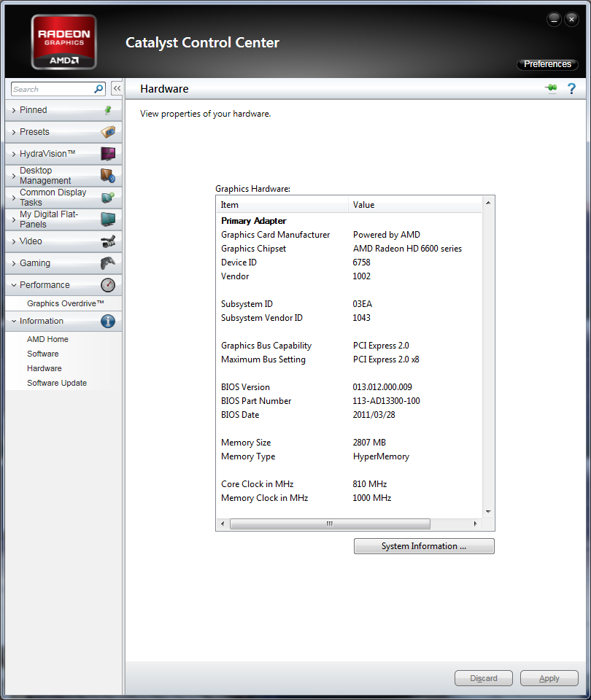
Task: Click the value 'AMD Radeon HD 6600 series'
Action: point(407,249)
